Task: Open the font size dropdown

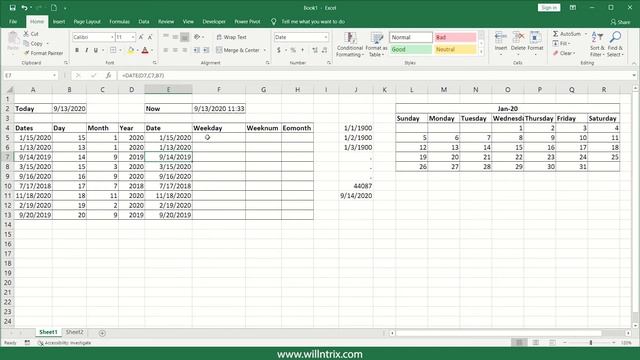Action: tap(133, 37)
